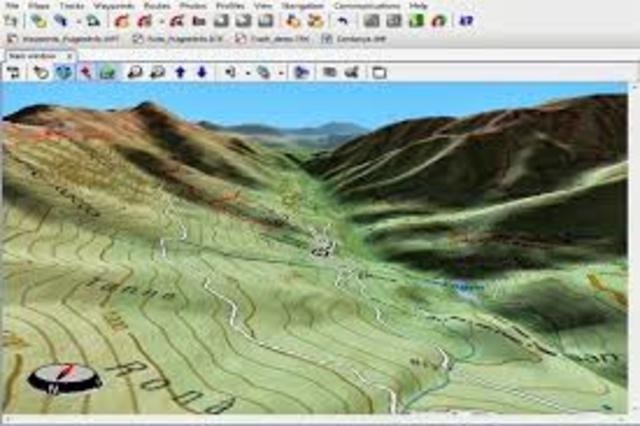
Task: Click the black icon after track edit
Action: tap(199, 20)
